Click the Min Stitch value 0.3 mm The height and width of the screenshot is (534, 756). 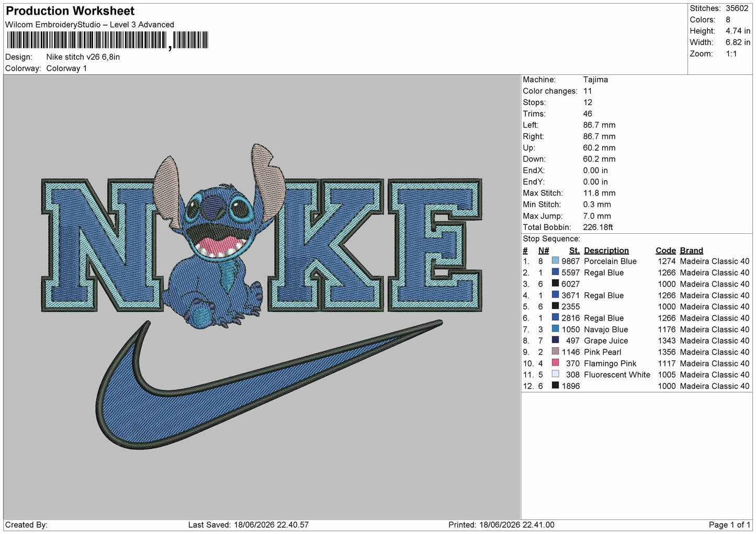598,204
